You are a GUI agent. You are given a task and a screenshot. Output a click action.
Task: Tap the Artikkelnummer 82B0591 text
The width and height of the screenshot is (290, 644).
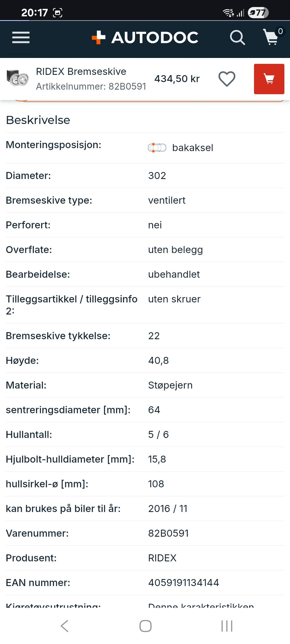91,87
